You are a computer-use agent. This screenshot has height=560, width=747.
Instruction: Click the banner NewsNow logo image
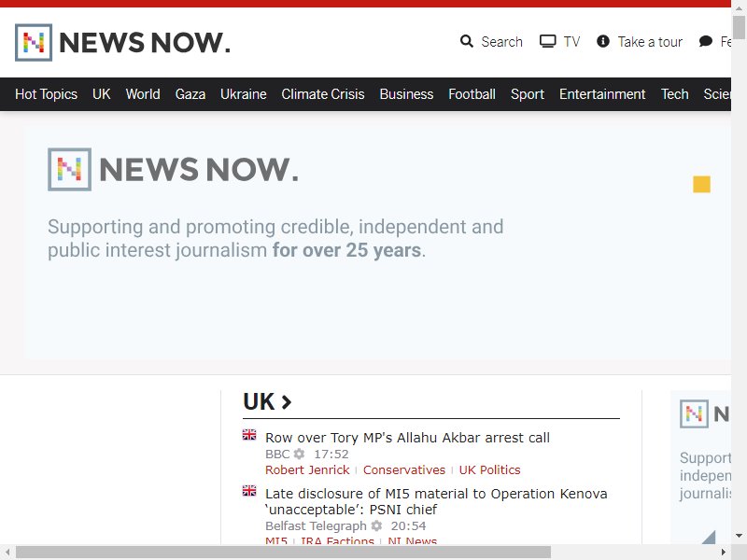[x=174, y=170]
